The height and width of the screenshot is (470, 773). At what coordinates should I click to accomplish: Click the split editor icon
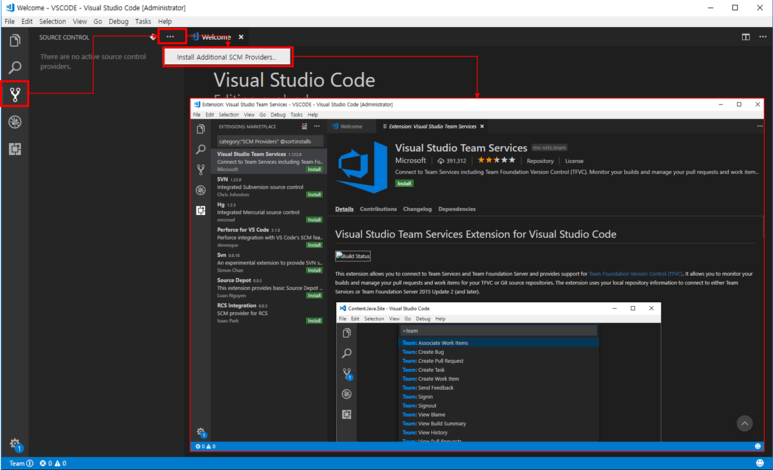(x=746, y=37)
